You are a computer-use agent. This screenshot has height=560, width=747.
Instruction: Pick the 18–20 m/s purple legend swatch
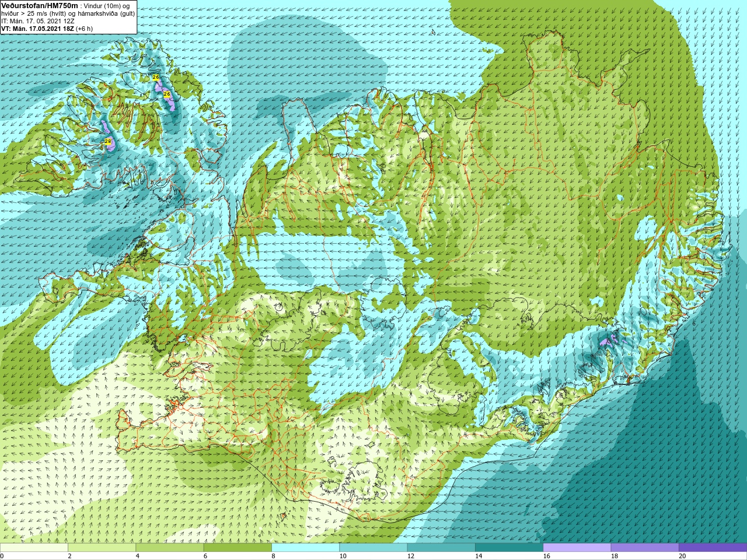pos(645,548)
